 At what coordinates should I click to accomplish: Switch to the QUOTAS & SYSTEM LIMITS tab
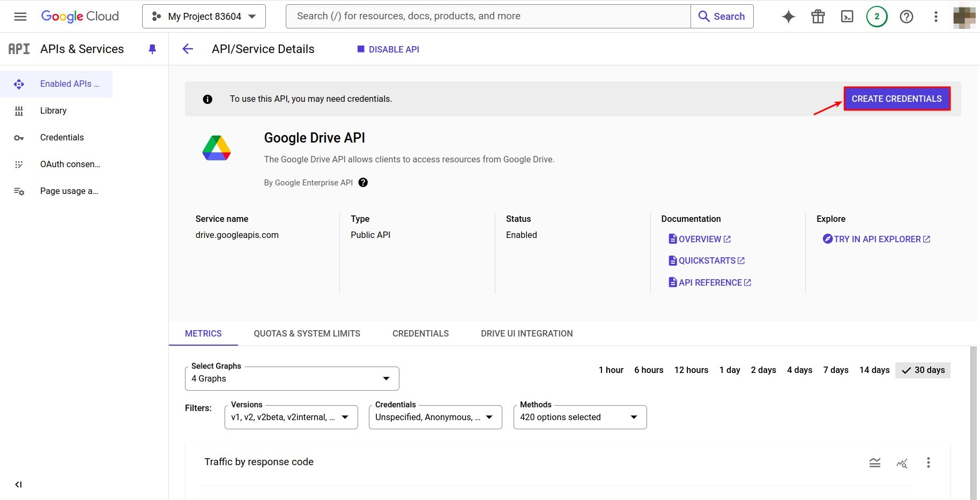tap(307, 333)
